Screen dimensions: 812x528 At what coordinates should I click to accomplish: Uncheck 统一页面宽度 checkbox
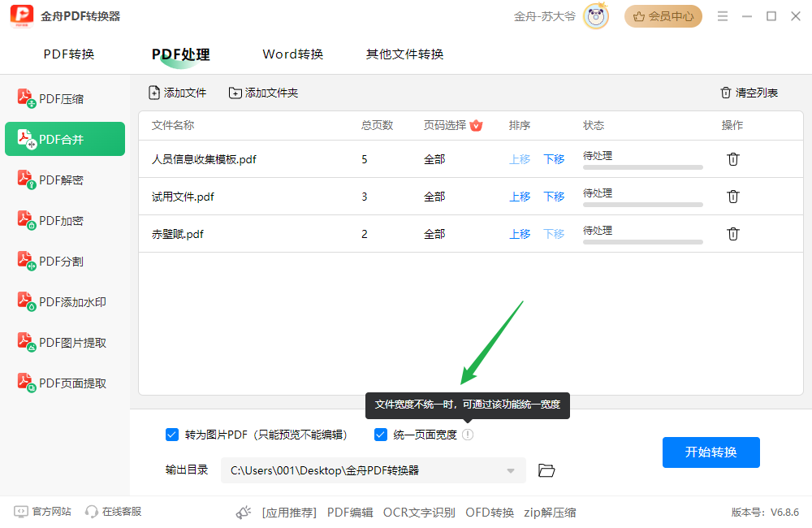[x=381, y=435]
